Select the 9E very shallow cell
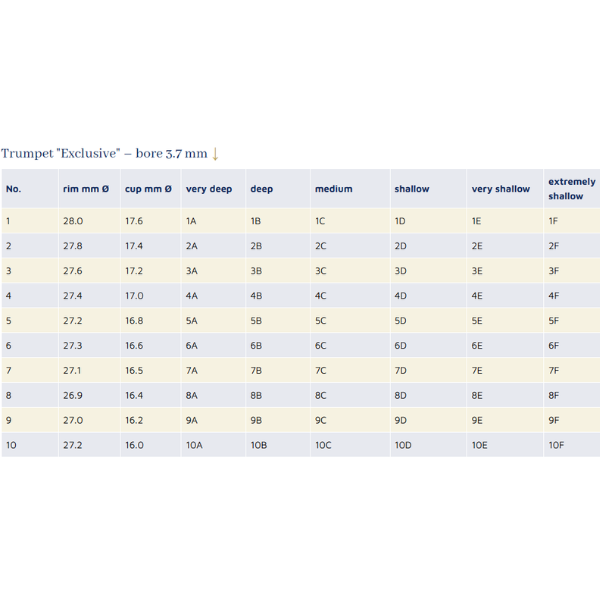 tap(477, 421)
